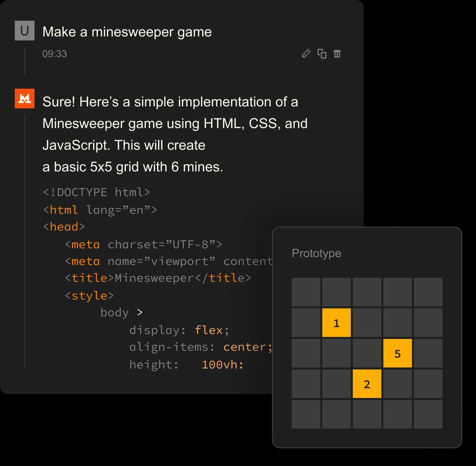Click the 09:33 timestamp

tap(55, 54)
